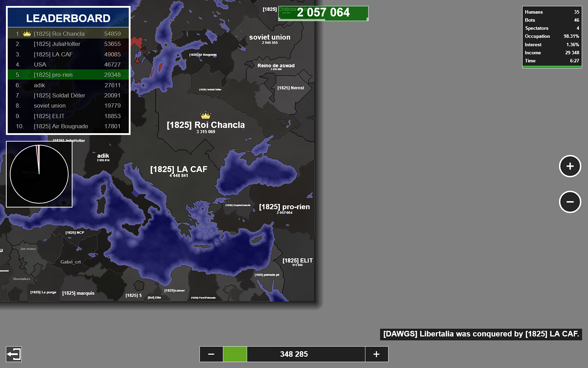Click the exit game icon

tap(14, 354)
